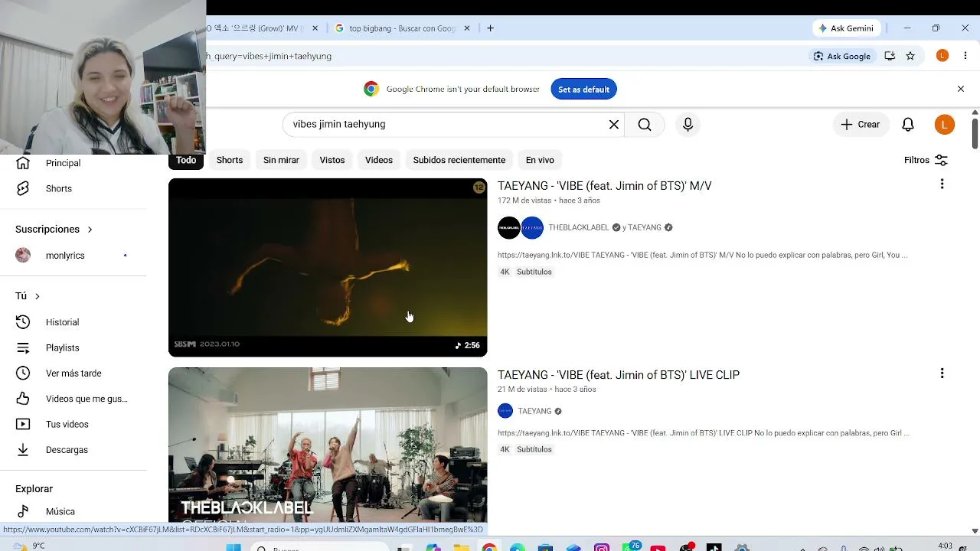Select the Shorts filter chip

pyautogui.click(x=230, y=160)
